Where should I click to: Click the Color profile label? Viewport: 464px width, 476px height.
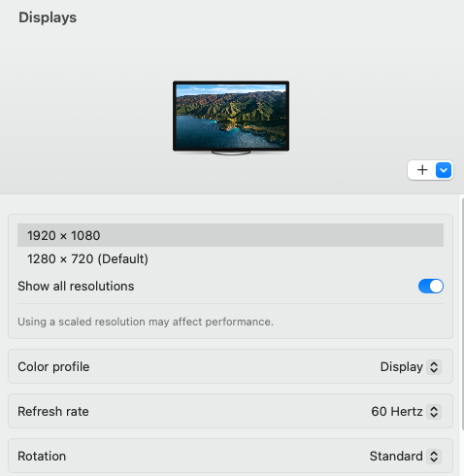pyautogui.click(x=53, y=367)
